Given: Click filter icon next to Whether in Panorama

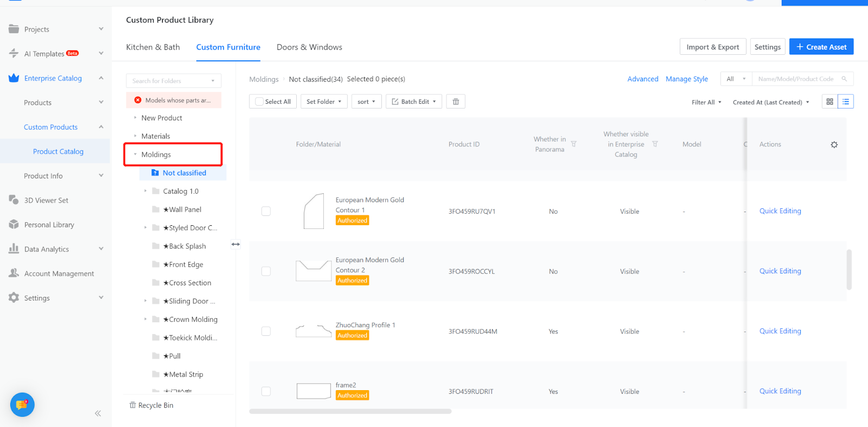Looking at the screenshot, I should (573, 144).
